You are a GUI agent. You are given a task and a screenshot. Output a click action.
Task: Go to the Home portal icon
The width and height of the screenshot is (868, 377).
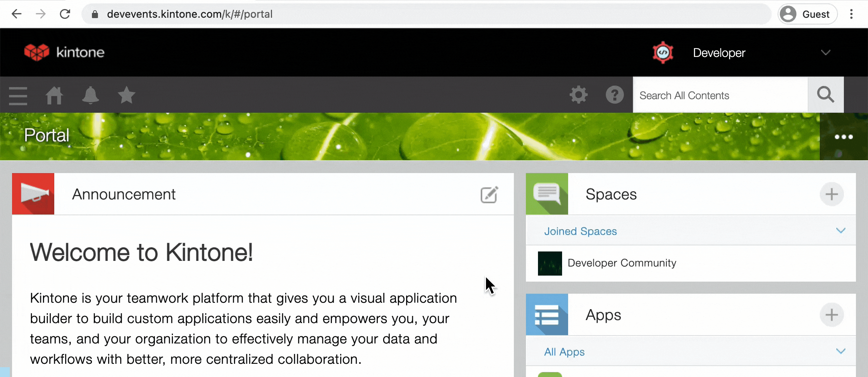54,95
